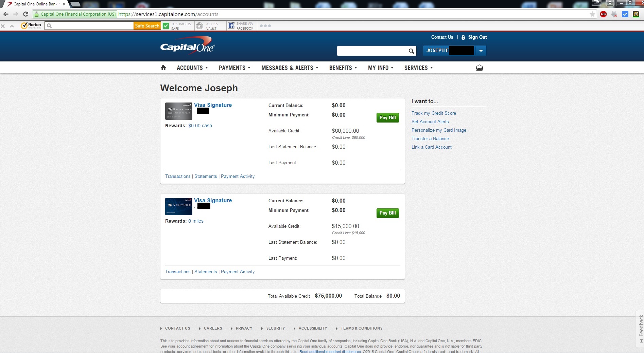This screenshot has width=644, height=353.
Task: Open Personalize my Card Image
Action: tap(439, 130)
